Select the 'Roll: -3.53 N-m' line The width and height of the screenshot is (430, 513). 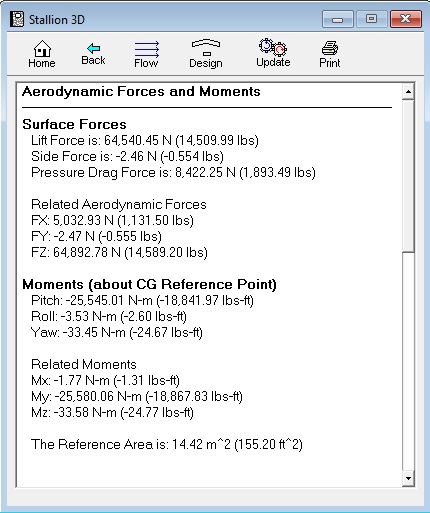(109, 316)
